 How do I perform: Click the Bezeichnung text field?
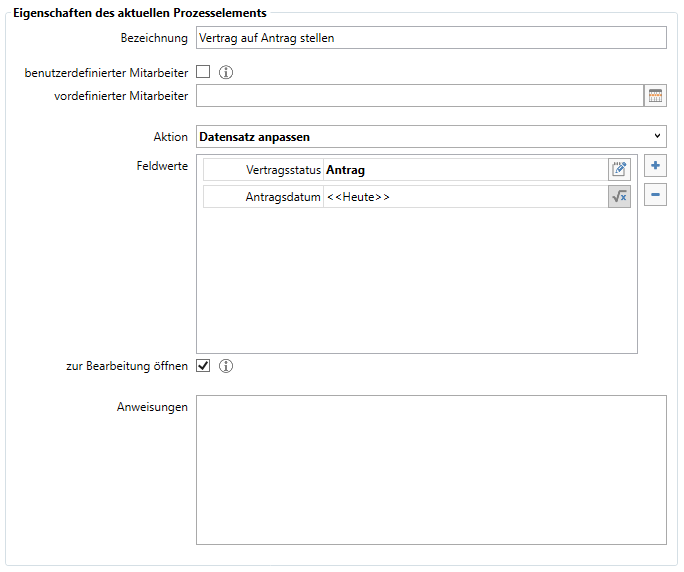click(431, 38)
